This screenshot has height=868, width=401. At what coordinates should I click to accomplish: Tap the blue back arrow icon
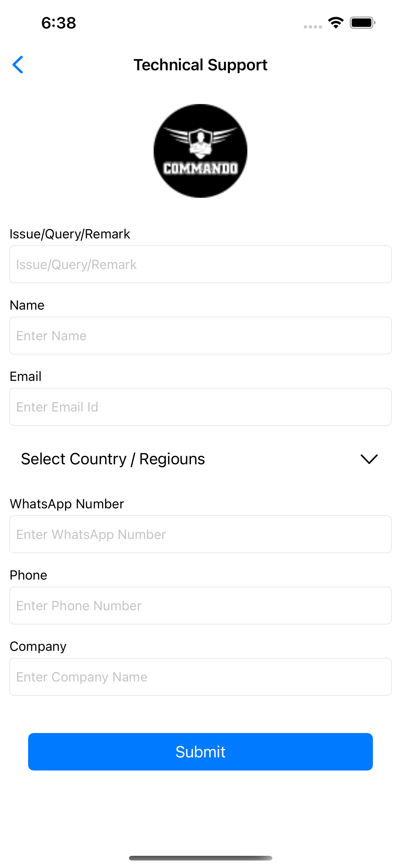(18, 65)
